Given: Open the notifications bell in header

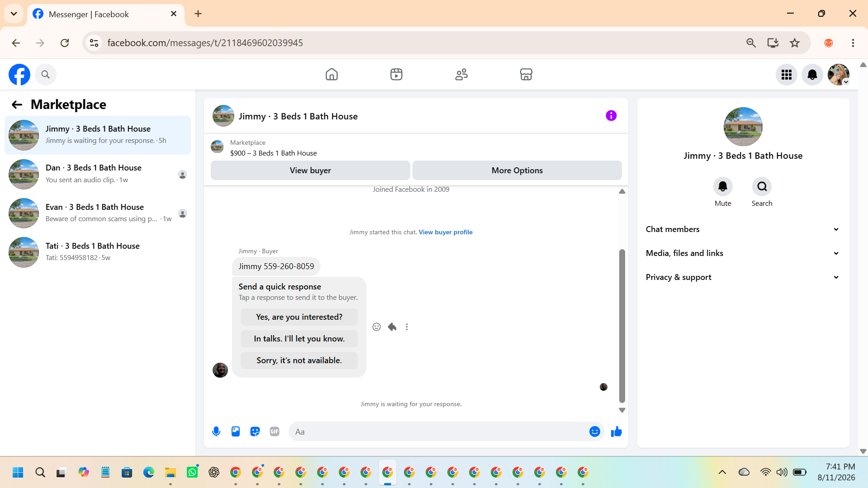Looking at the screenshot, I should [x=812, y=75].
